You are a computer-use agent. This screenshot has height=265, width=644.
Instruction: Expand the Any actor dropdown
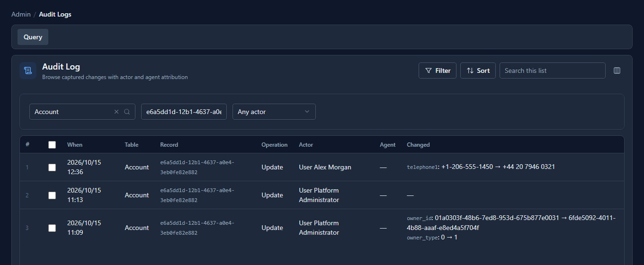point(274,112)
